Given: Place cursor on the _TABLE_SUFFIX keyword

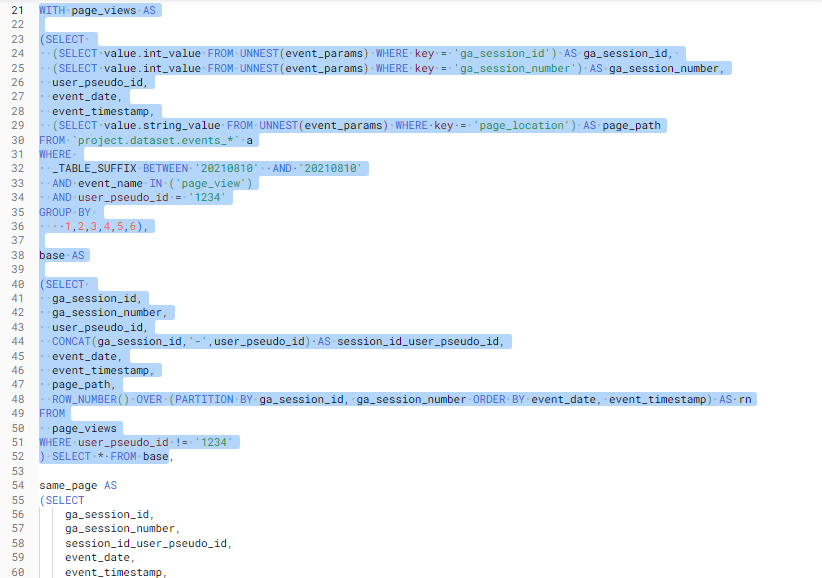Looking at the screenshot, I should point(86,168).
